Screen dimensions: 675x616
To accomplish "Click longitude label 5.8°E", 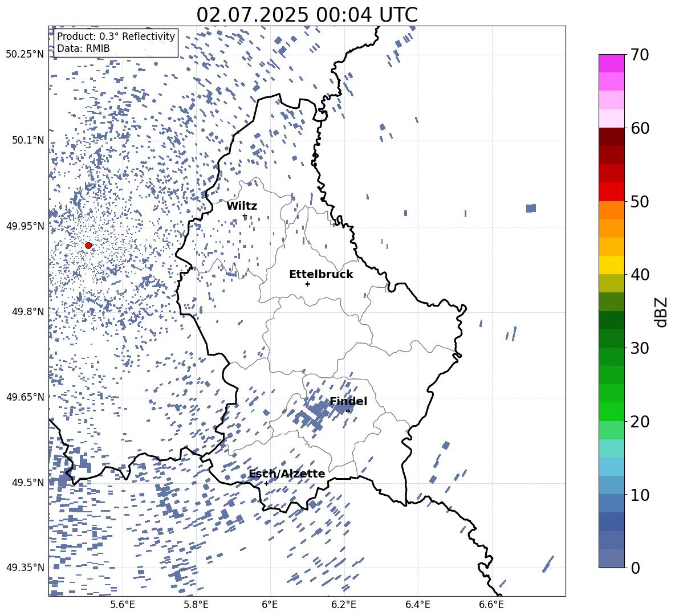I will click(196, 605).
